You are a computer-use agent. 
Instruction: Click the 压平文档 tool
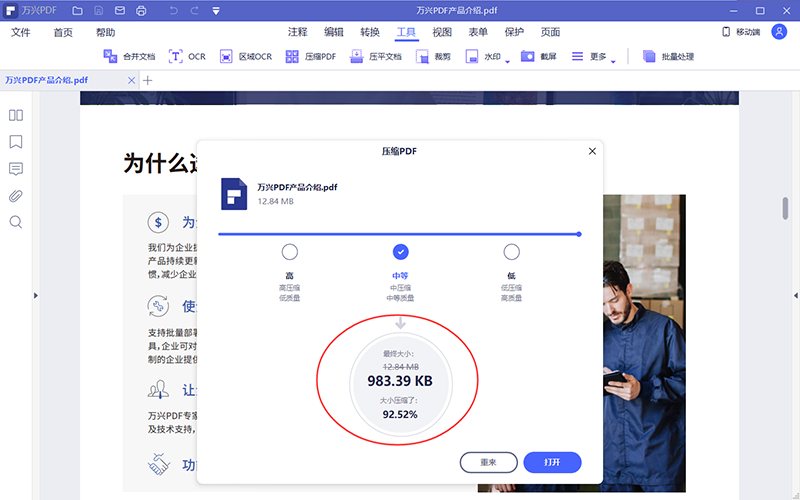376,57
